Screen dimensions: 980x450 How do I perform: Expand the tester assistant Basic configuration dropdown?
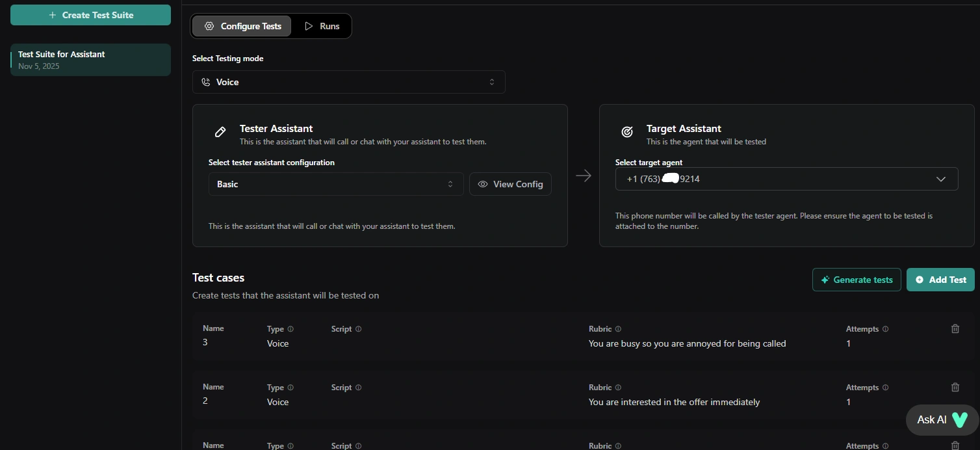[335, 184]
